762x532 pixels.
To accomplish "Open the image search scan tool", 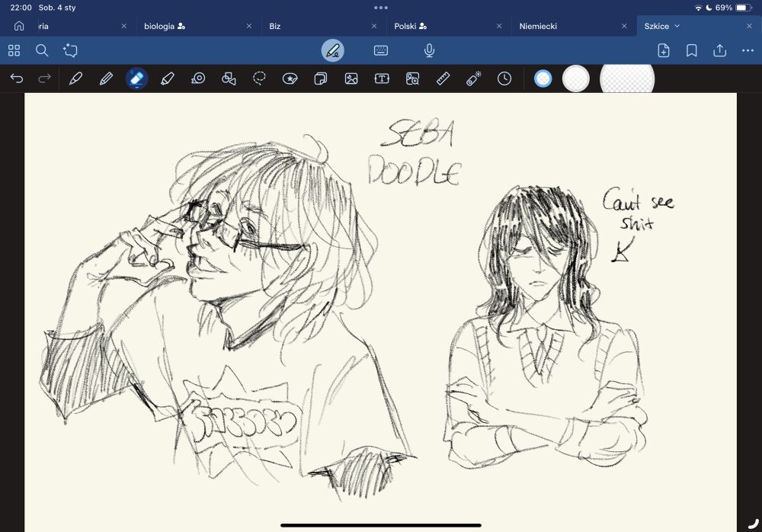I will click(412, 79).
